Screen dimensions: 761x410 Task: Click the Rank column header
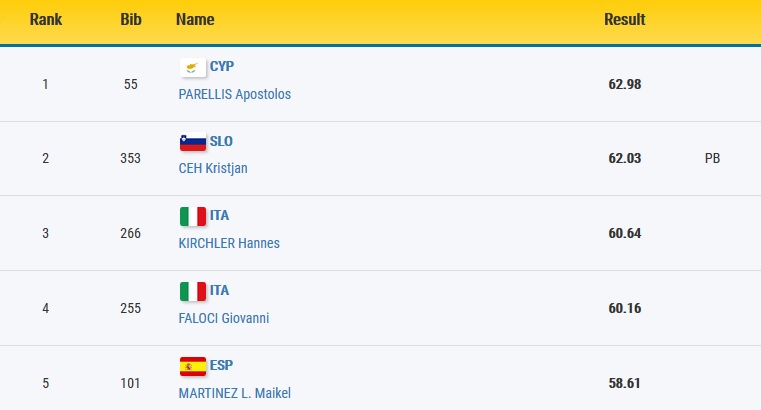46,19
